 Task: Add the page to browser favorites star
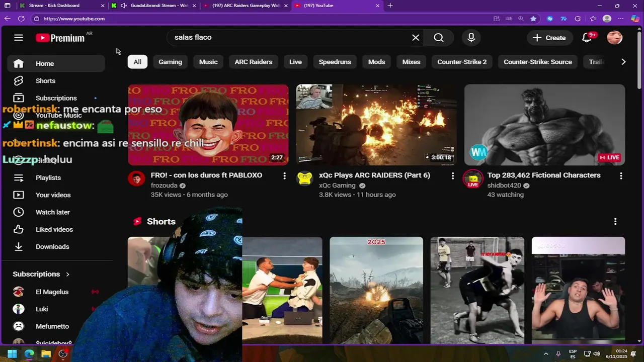[533, 19]
